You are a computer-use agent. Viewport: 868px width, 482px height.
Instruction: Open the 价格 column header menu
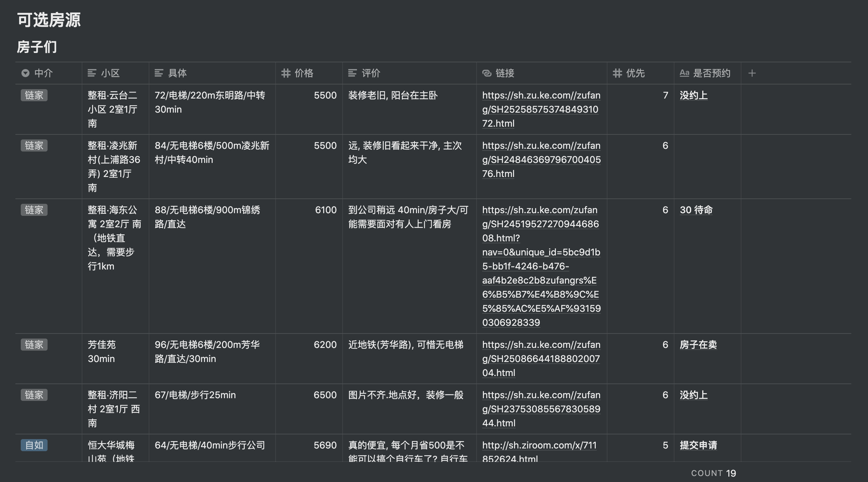(304, 73)
